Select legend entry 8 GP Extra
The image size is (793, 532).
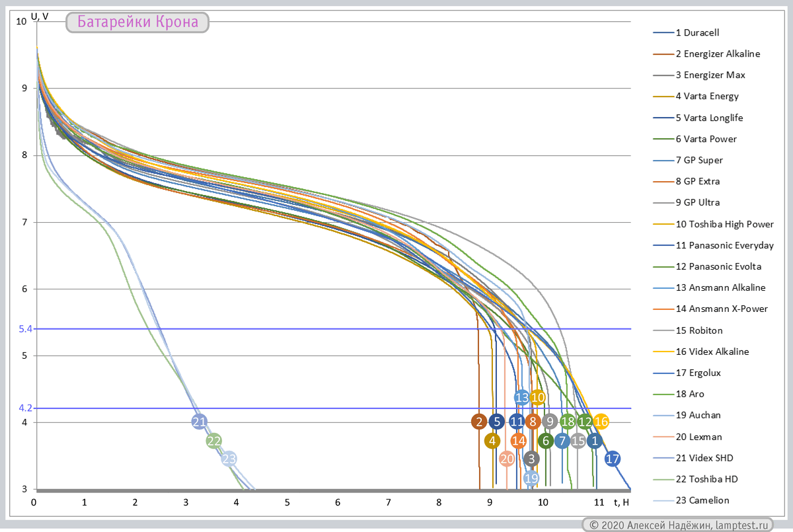tap(687, 181)
